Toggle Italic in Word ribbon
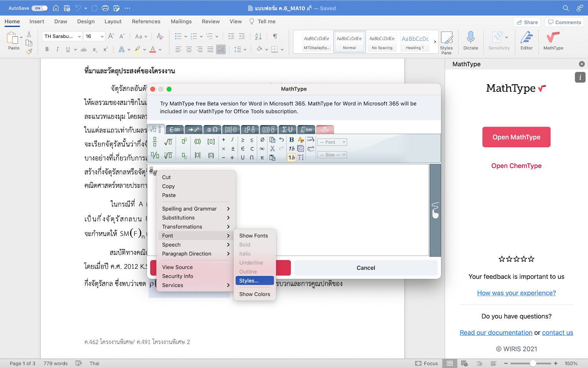588x368 pixels. click(57, 49)
